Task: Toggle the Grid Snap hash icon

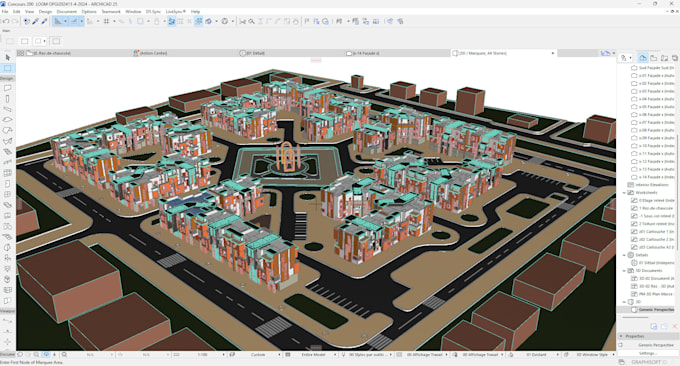Action: [106, 21]
